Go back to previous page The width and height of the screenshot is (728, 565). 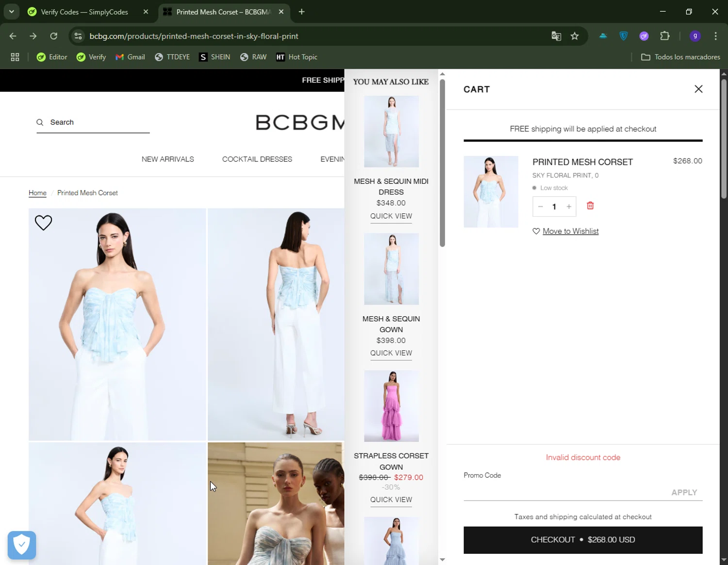13,36
